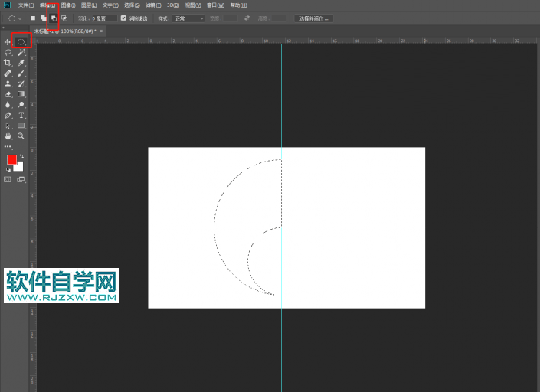The height and width of the screenshot is (392, 540).
Task: Select the Hand tool
Action: click(8, 136)
